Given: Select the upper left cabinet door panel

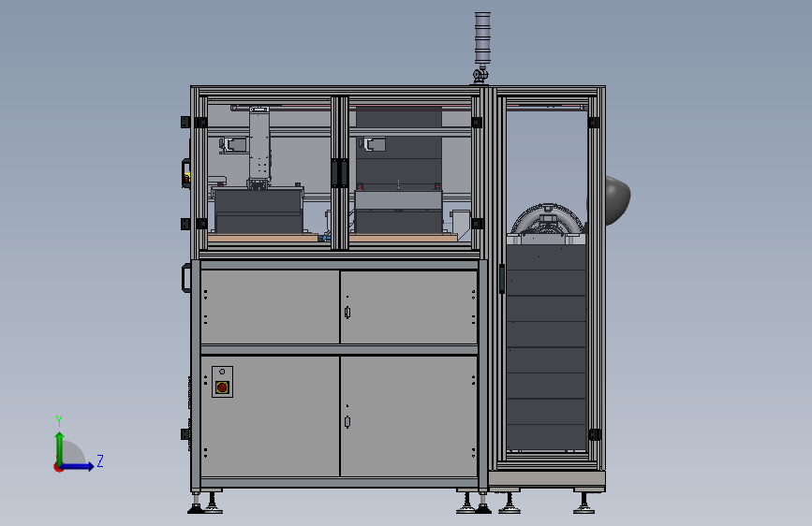Looking at the screenshot, I should [270, 306].
